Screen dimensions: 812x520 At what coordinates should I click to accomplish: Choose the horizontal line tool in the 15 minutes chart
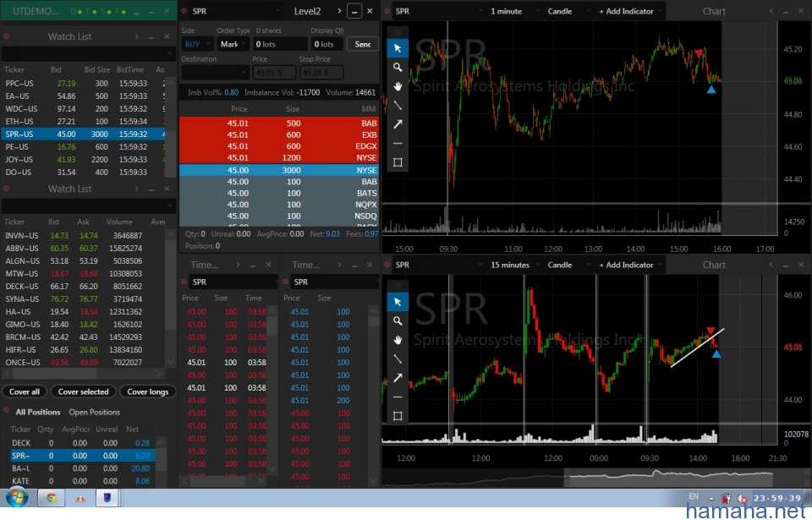pyautogui.click(x=398, y=397)
